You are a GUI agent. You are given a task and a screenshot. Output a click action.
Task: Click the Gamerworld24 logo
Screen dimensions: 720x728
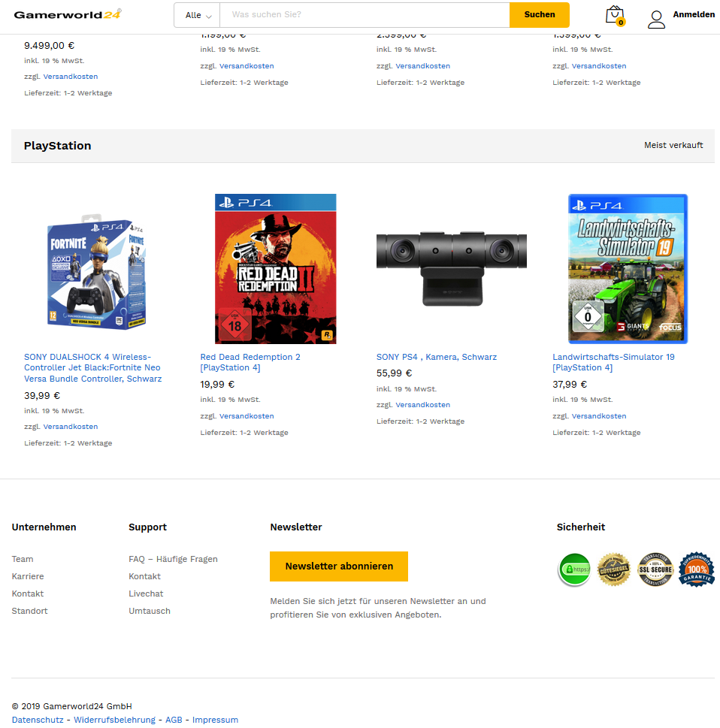pos(68,14)
